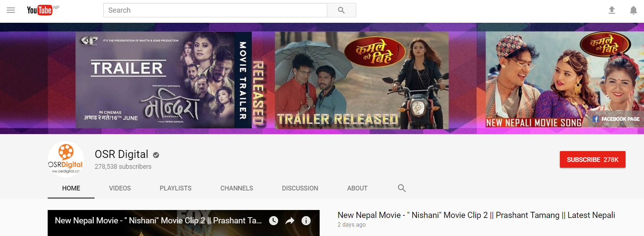Click the OSR Digital channel name
The width and height of the screenshot is (644, 236).
[x=121, y=154]
